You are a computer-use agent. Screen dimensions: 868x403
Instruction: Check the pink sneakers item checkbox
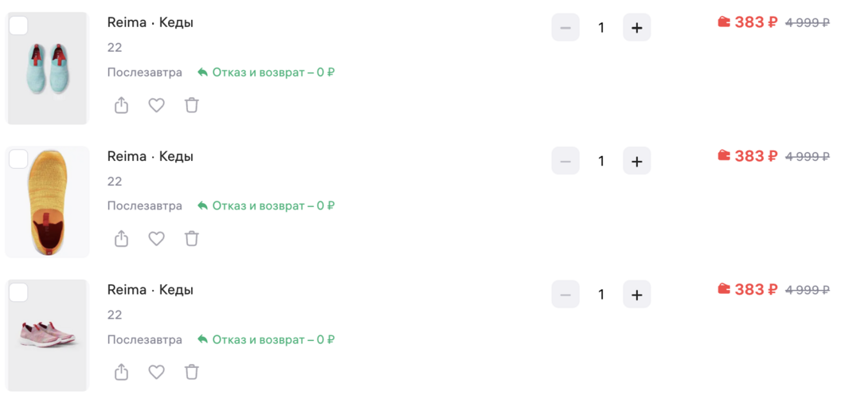click(18, 292)
